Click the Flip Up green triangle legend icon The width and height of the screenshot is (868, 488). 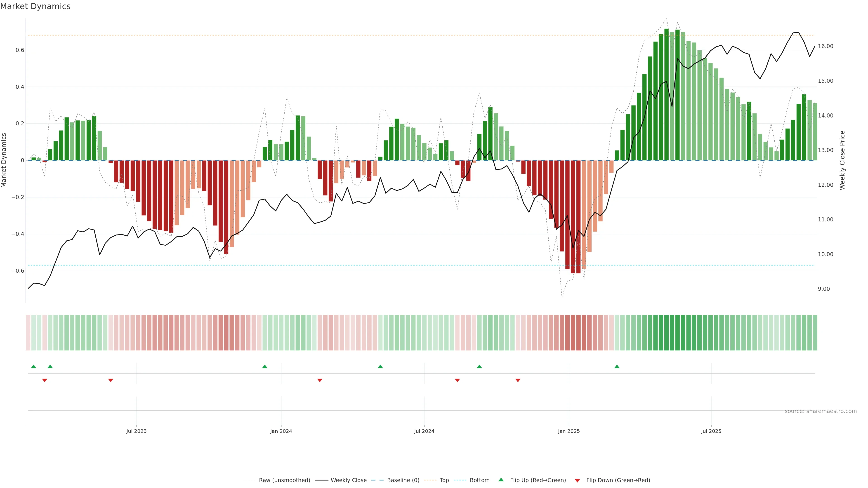501,480
